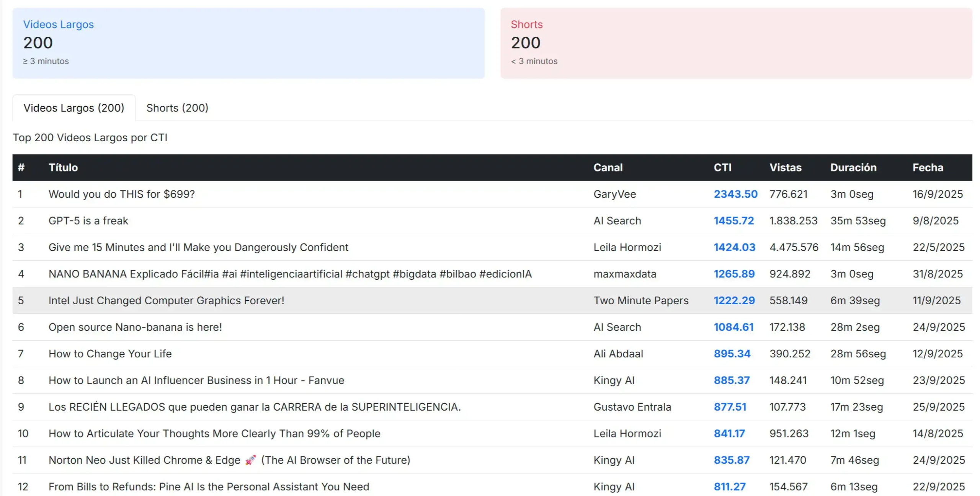This screenshot has width=980, height=496.
Task: Open 'Open source Nano-banana is here!' row
Action: click(135, 327)
